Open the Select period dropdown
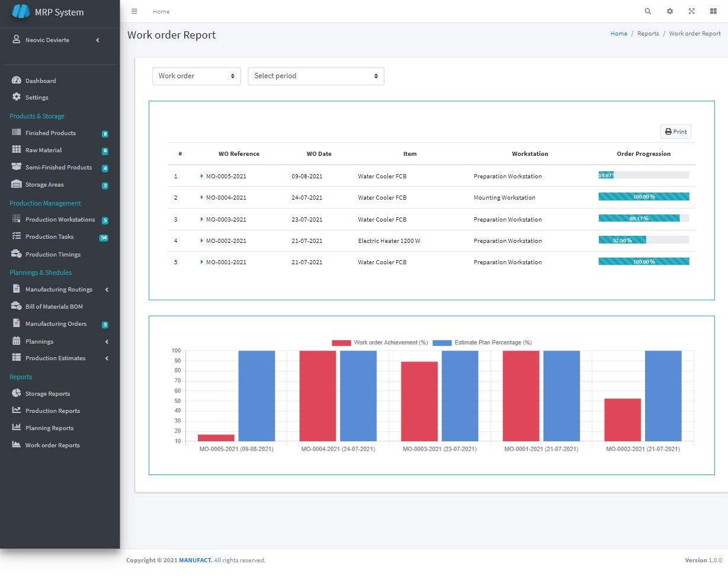This screenshot has width=728, height=580. (316, 76)
